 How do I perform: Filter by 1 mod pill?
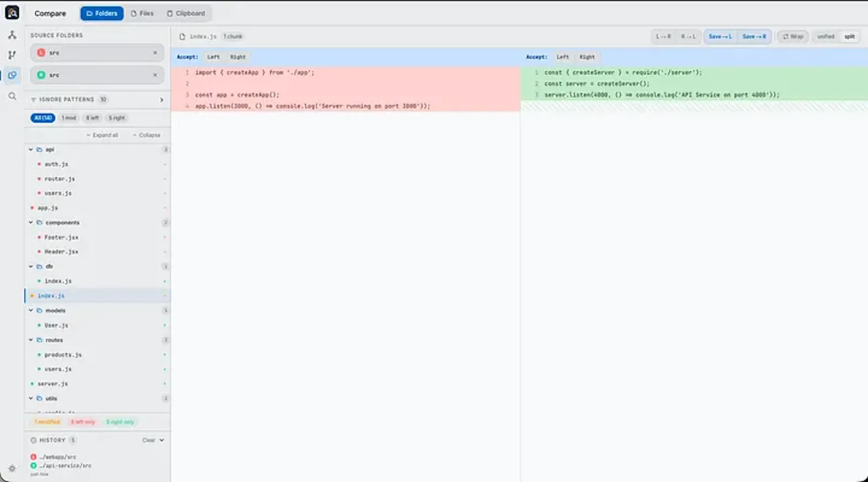(69, 118)
